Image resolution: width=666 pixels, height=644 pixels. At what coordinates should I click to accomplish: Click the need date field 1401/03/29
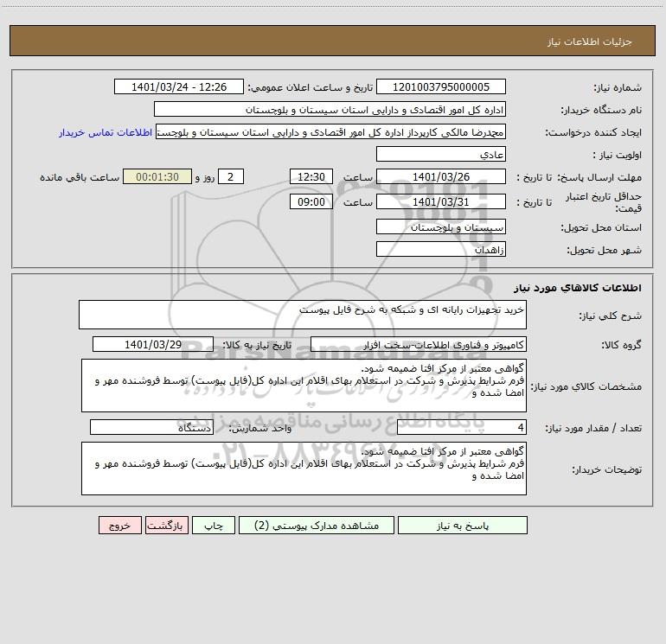coord(153,344)
